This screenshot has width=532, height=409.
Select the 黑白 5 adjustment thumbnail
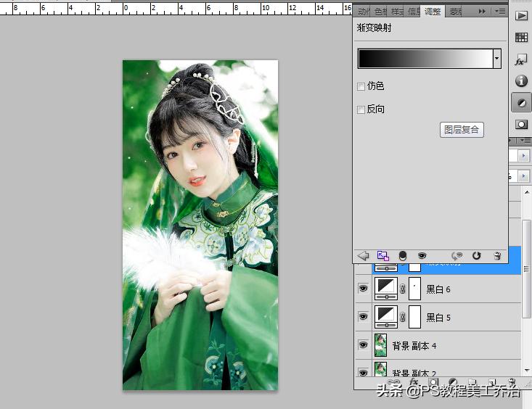click(386, 317)
